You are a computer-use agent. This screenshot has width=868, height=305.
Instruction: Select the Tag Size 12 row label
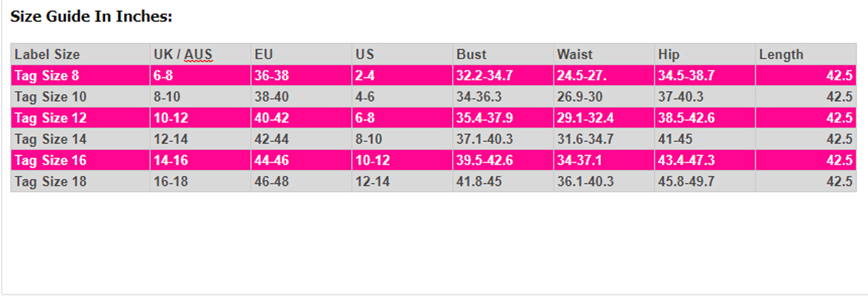pos(81,118)
